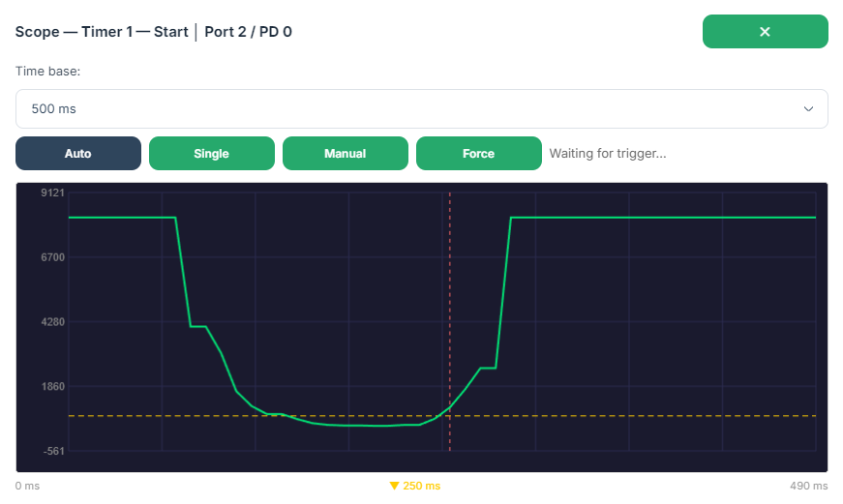Image resolution: width=843 pixels, height=504 pixels.
Task: Click the 500 ms time base value
Action: 54,109
